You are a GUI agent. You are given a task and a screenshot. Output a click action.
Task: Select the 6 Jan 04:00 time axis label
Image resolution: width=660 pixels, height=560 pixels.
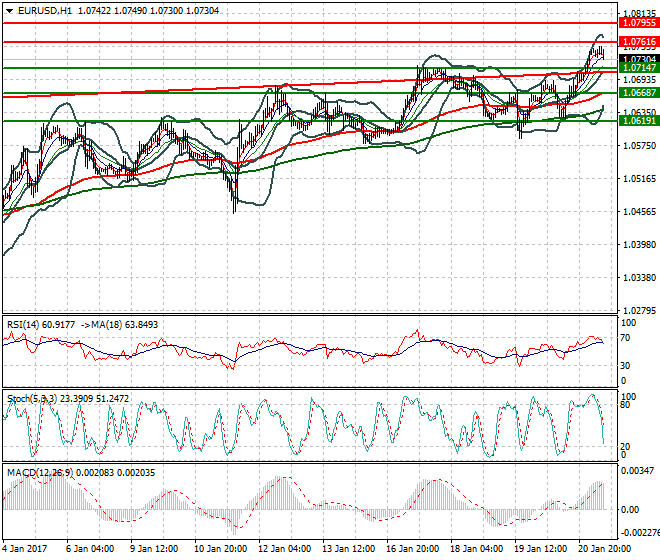pyautogui.click(x=90, y=549)
